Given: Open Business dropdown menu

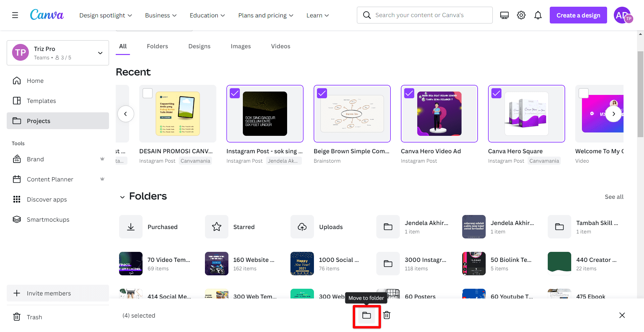Looking at the screenshot, I should [x=161, y=15].
